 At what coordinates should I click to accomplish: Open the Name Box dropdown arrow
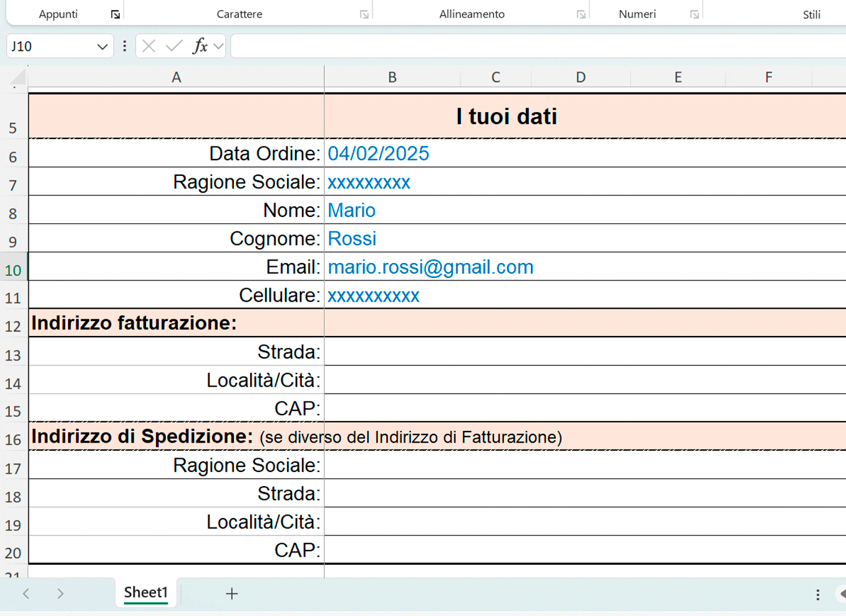click(102, 46)
